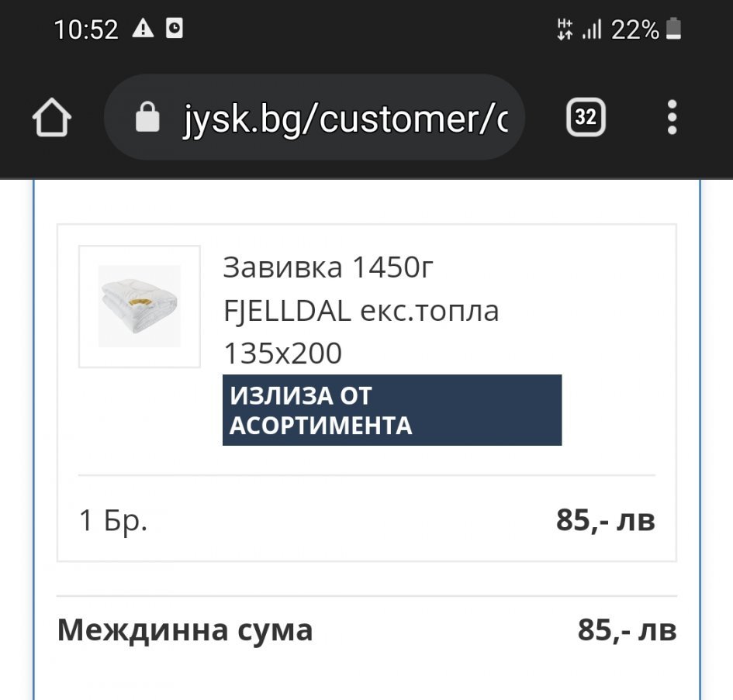733x700 pixels.
Task: Open the tab switcher showing 32 tabs
Action: coord(586,118)
